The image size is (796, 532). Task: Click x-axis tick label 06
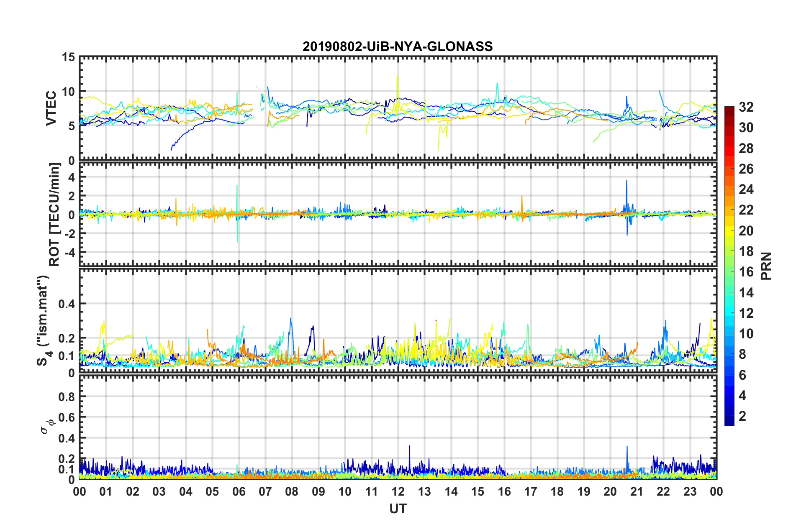(x=239, y=492)
